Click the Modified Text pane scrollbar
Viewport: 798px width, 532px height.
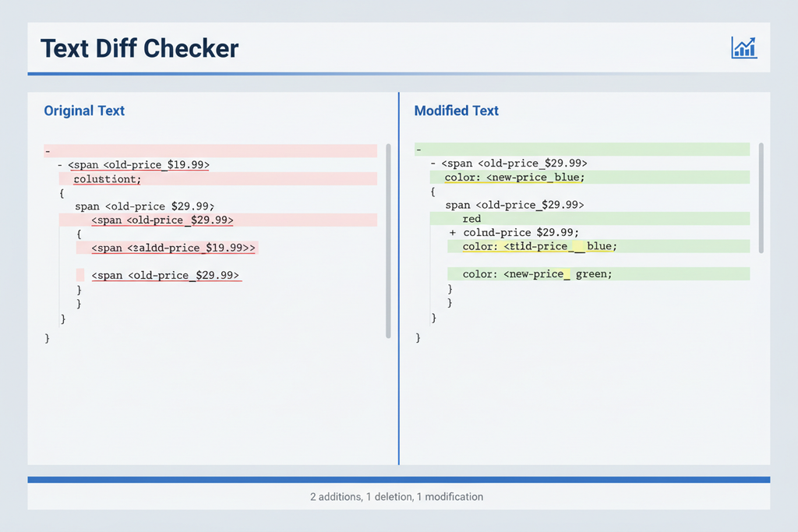(x=761, y=197)
